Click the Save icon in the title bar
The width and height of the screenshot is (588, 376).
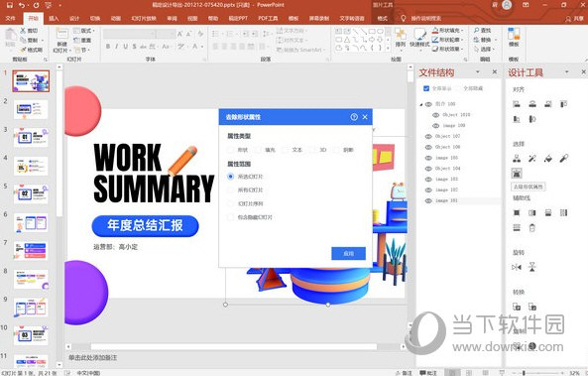(9, 5)
